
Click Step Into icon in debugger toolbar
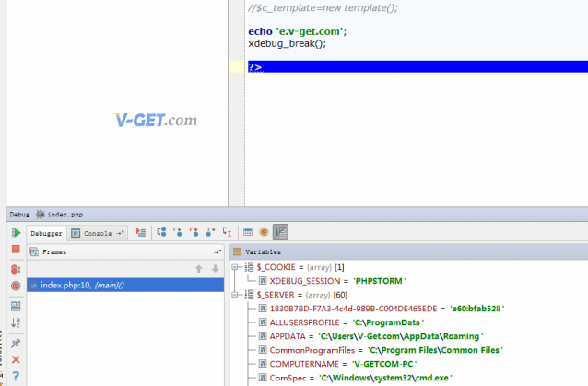coord(178,232)
